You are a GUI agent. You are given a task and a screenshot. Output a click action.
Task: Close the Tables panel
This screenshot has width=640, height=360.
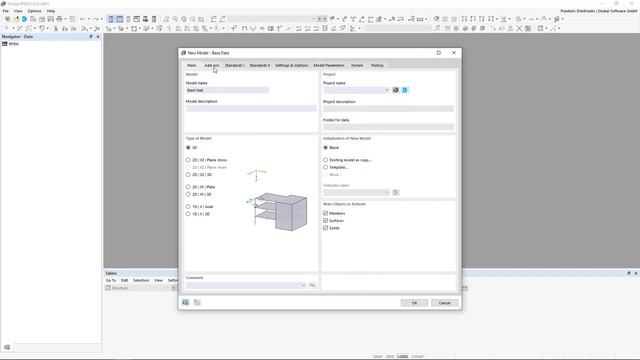[x=636, y=273]
